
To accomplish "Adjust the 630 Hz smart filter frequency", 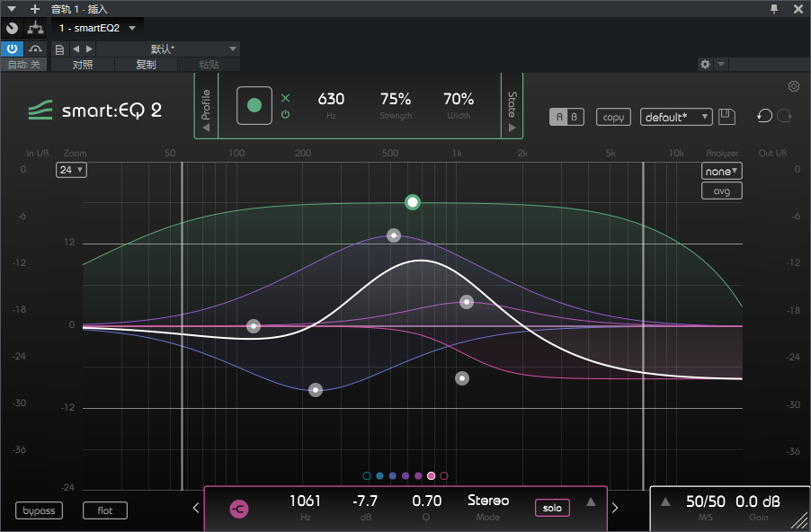I will 331,99.
